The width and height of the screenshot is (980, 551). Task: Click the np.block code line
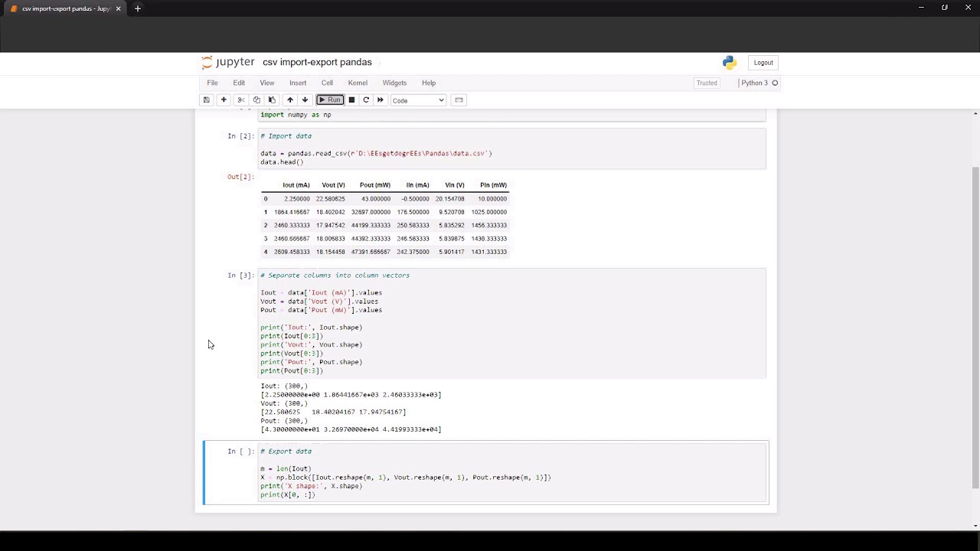(406, 478)
